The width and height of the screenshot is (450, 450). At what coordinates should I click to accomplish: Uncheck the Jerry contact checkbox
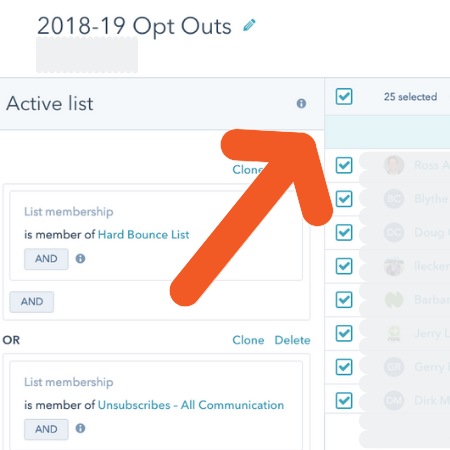click(x=344, y=333)
